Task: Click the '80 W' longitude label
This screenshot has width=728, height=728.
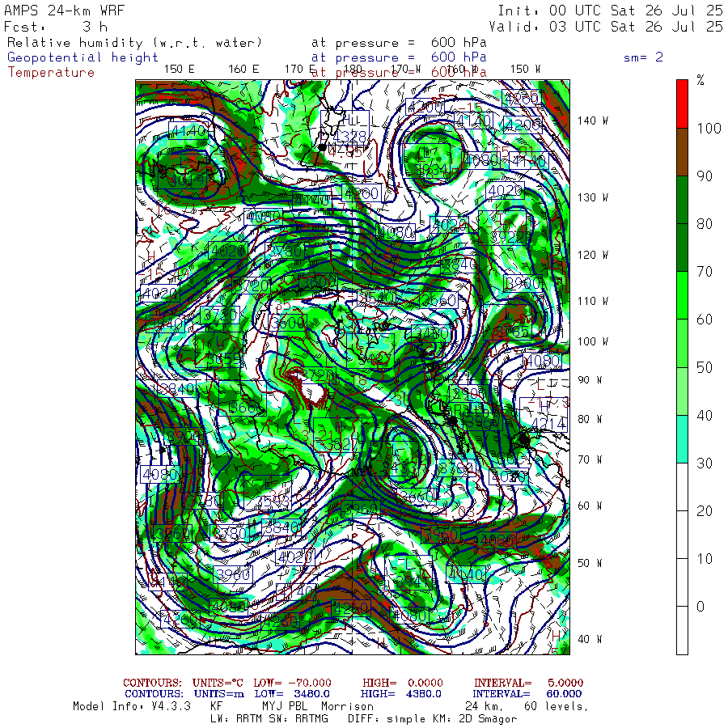Action: (x=590, y=419)
